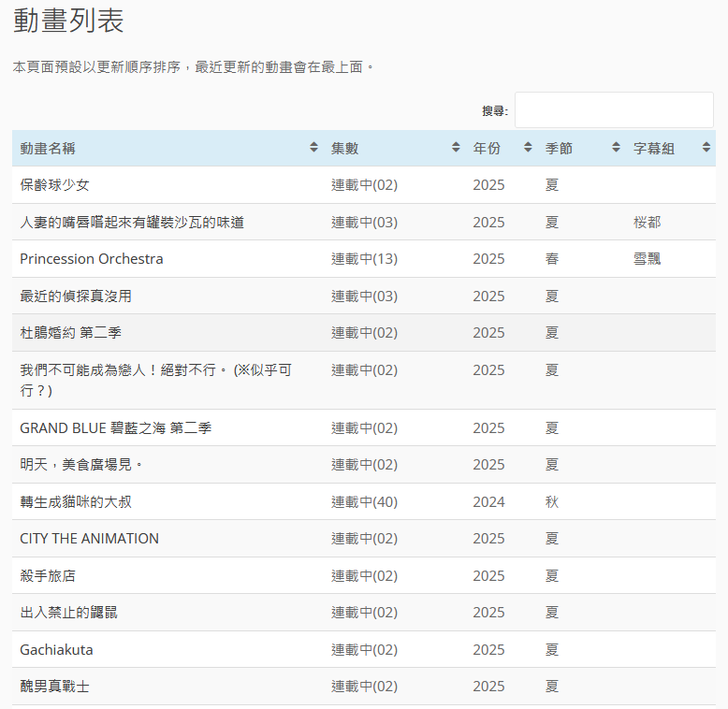
Task: Click sort arrows in 動畫名稱 column header
Action: (x=313, y=148)
